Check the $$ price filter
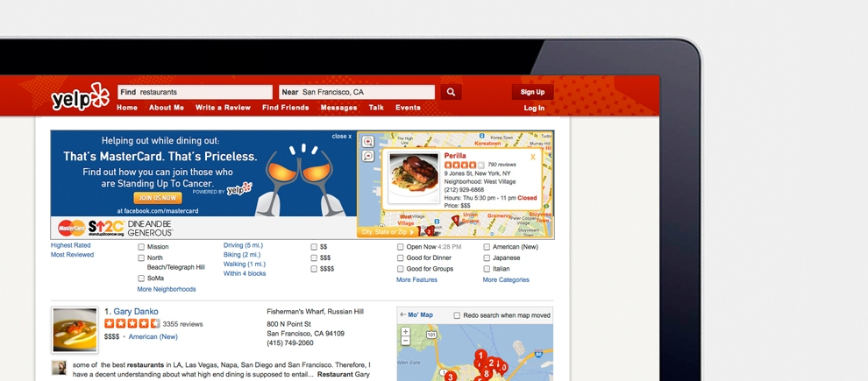The height and width of the screenshot is (381, 868). [314, 247]
